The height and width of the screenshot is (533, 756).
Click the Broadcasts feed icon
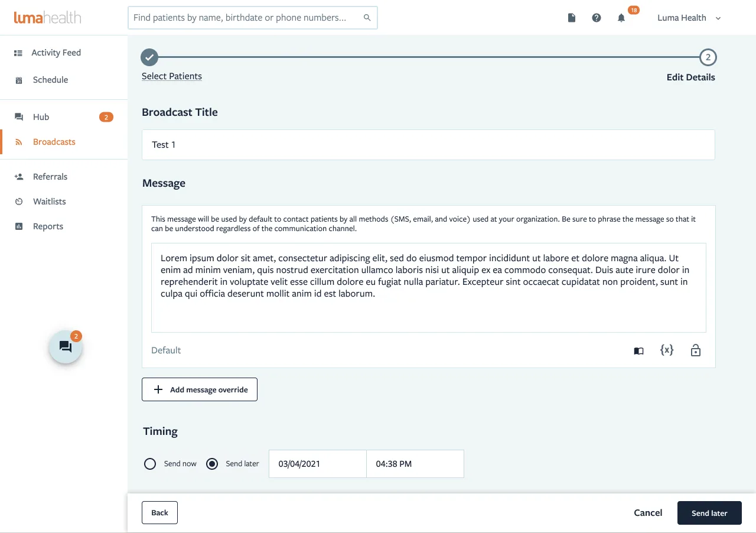(19, 142)
